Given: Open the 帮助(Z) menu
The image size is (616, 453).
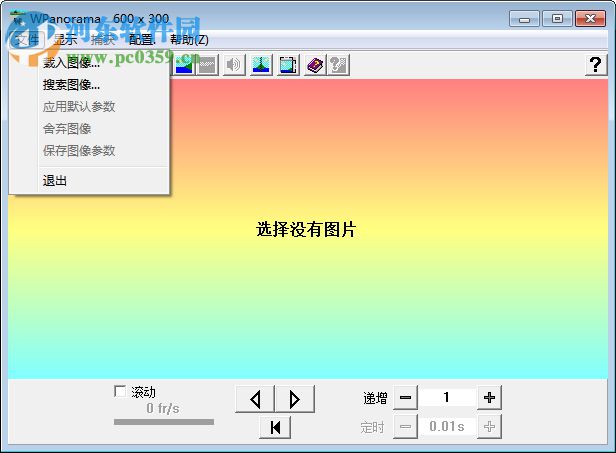Looking at the screenshot, I should coord(189,39).
